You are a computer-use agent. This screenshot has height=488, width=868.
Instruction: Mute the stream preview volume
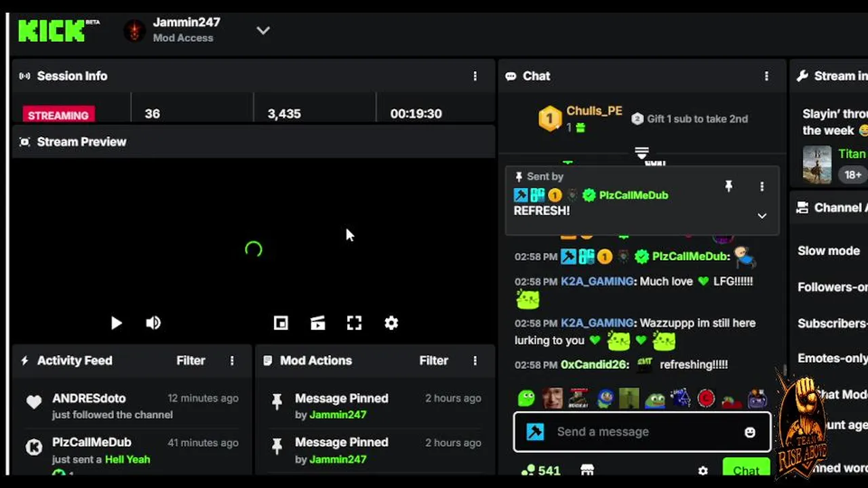153,323
